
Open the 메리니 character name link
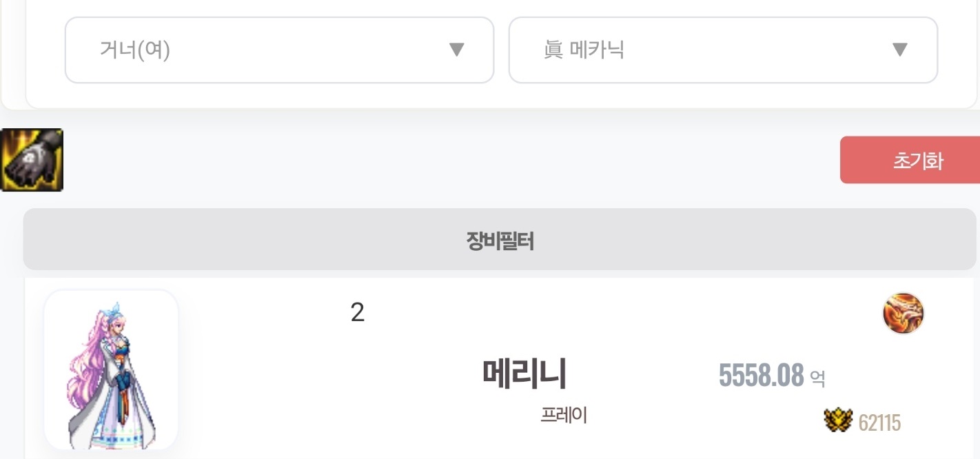click(x=524, y=374)
